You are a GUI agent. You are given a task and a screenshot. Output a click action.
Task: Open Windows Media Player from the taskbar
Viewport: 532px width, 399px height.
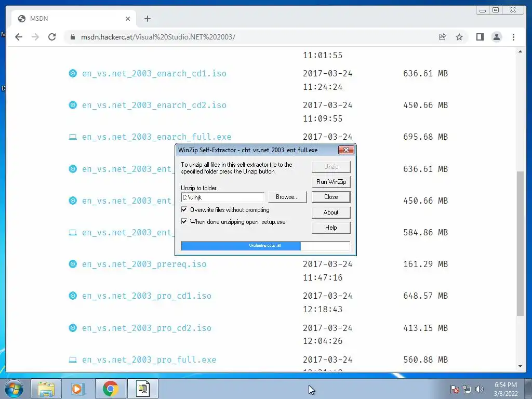pyautogui.click(x=78, y=389)
